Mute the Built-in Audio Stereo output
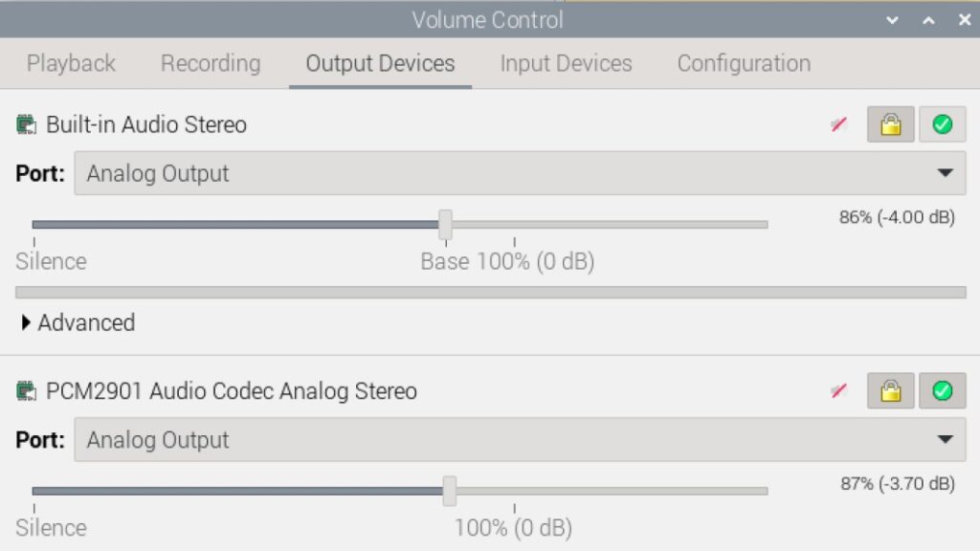The image size is (980, 551). [838, 124]
